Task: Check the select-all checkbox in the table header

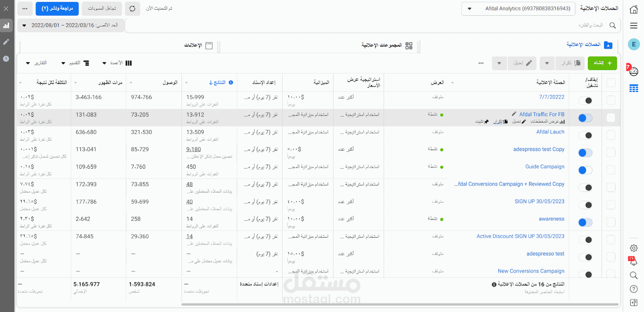Action: [611, 83]
